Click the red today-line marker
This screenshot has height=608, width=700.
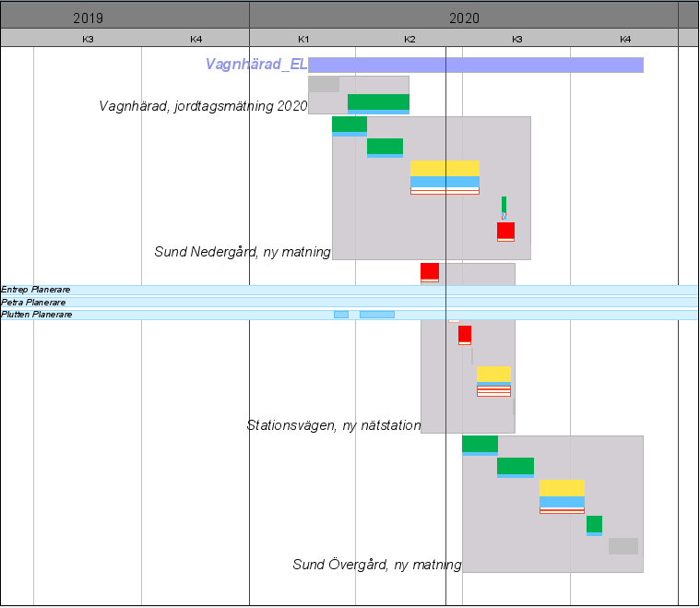coord(445,326)
